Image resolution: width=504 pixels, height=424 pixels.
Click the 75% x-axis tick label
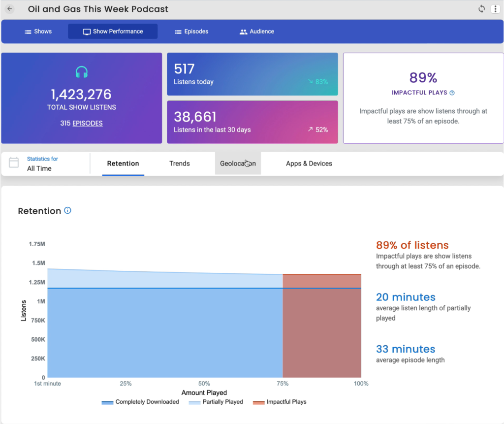pyautogui.click(x=283, y=384)
